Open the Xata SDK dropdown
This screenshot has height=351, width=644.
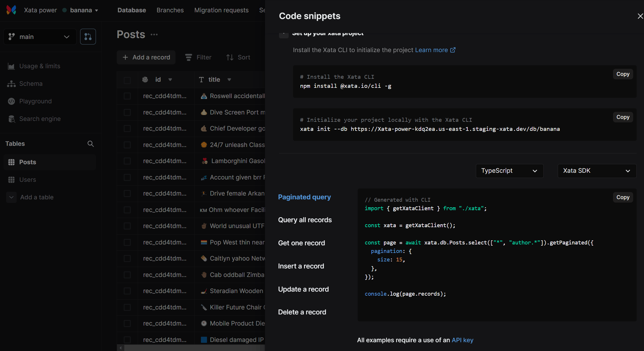597,171
